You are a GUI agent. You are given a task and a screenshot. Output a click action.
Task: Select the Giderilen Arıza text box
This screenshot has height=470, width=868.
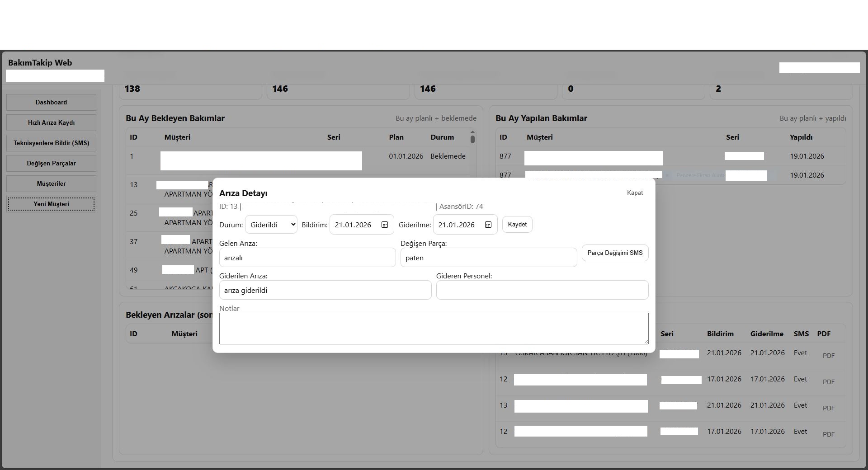tap(325, 291)
